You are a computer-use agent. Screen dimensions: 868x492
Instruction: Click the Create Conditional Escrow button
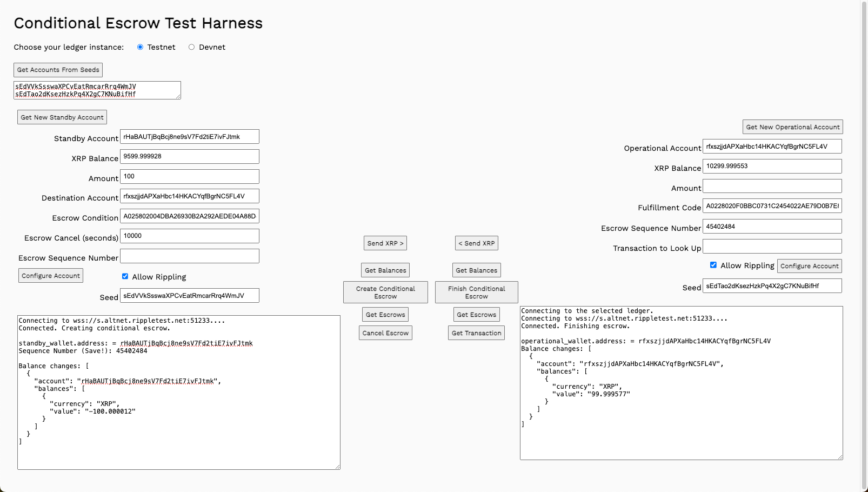385,292
